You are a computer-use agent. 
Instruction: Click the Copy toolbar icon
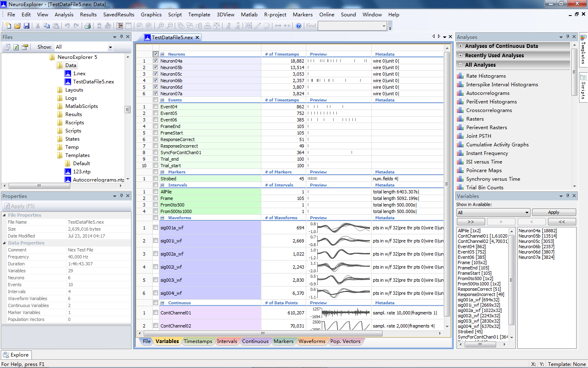[47, 26]
